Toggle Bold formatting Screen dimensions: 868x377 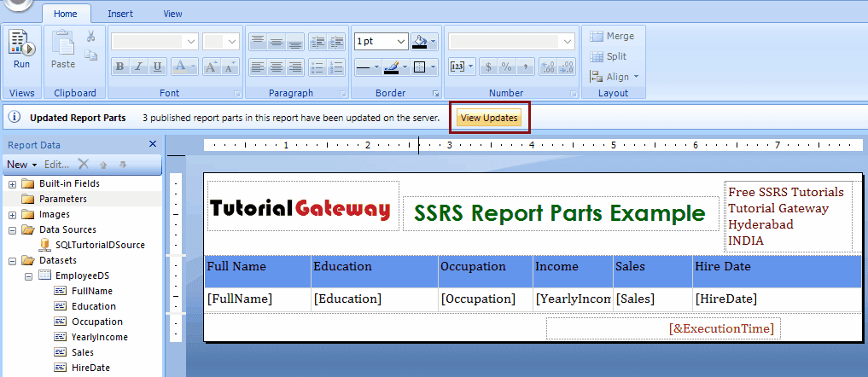119,67
